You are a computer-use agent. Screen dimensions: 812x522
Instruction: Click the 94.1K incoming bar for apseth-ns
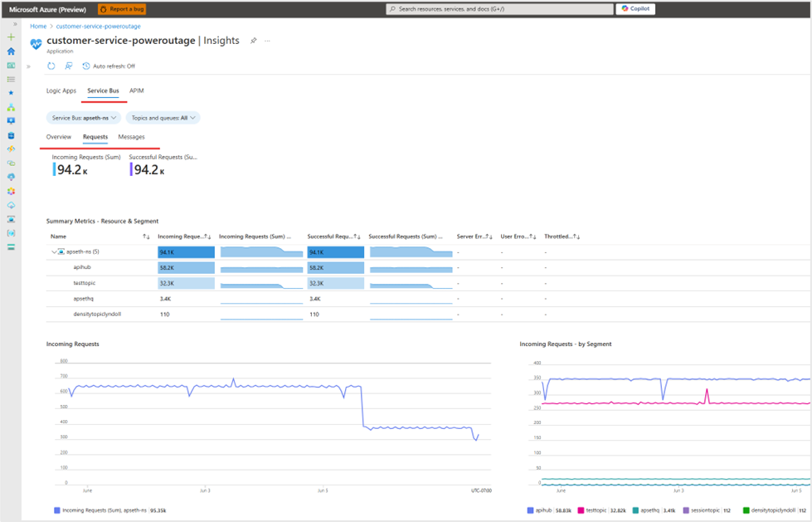[x=187, y=252]
